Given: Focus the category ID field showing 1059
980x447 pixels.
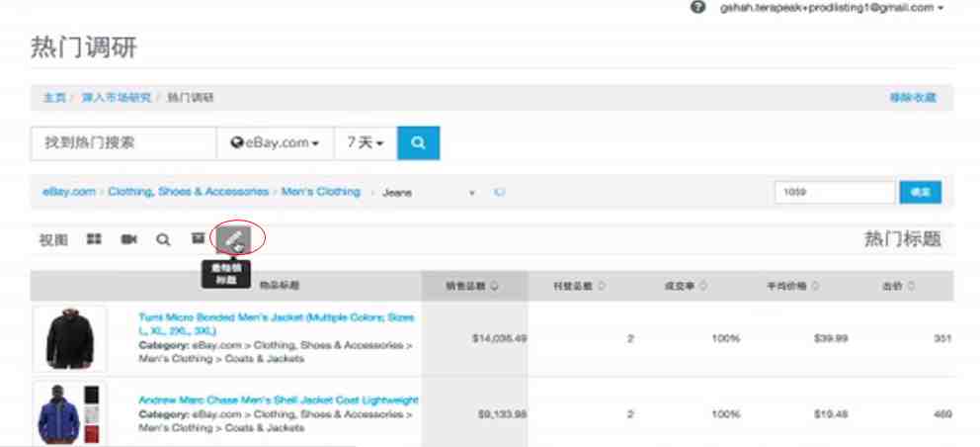Looking at the screenshot, I should point(835,192).
